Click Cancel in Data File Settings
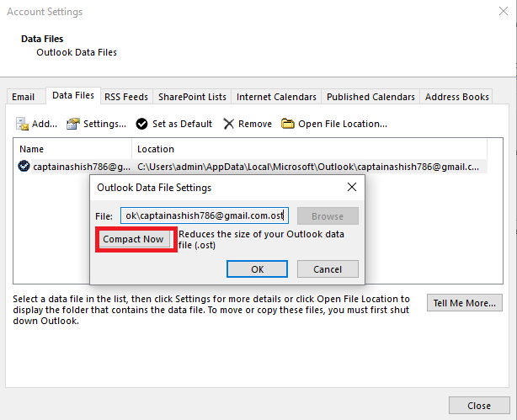The width and height of the screenshot is (517, 420). [x=328, y=269]
